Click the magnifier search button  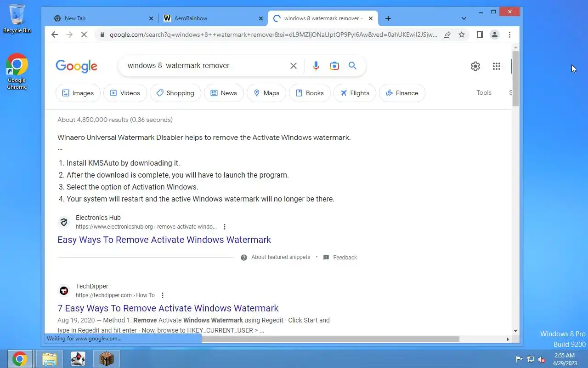353,66
